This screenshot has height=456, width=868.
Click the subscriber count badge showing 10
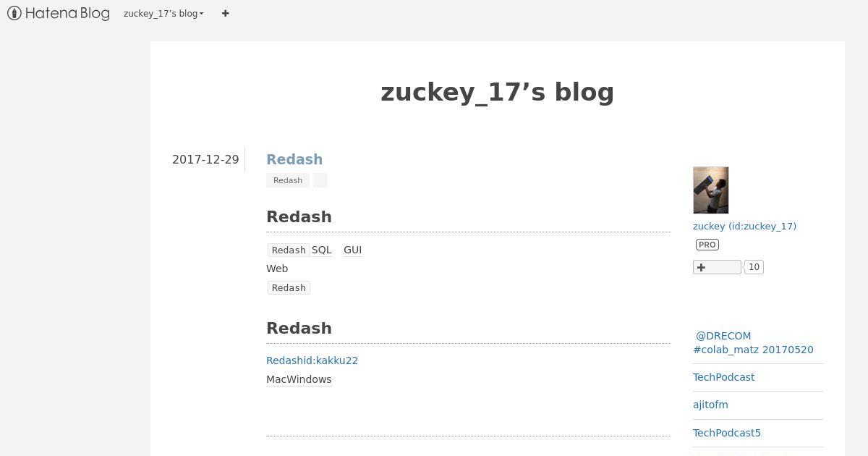[754, 267]
